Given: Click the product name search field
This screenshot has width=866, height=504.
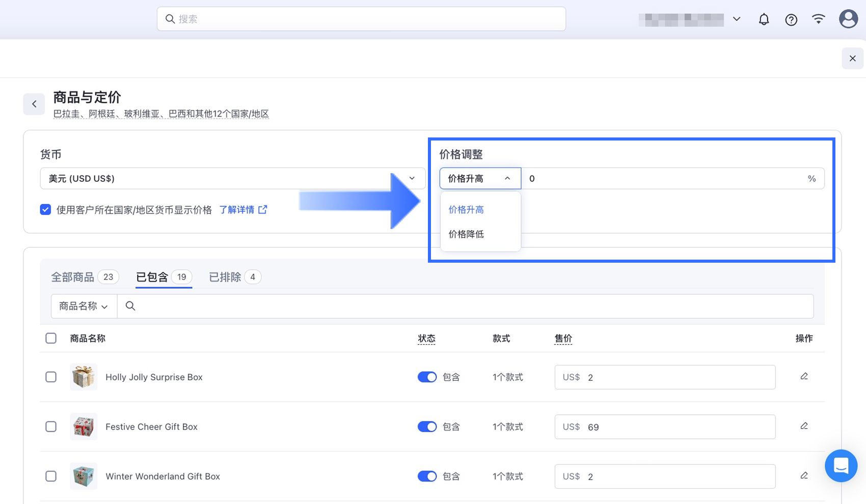Looking at the screenshot, I should (x=465, y=306).
